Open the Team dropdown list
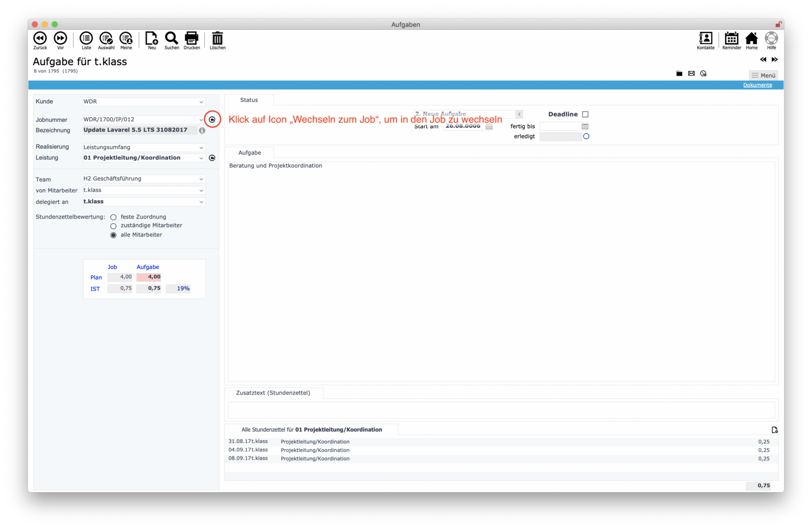The height and width of the screenshot is (529, 812). pyautogui.click(x=201, y=179)
